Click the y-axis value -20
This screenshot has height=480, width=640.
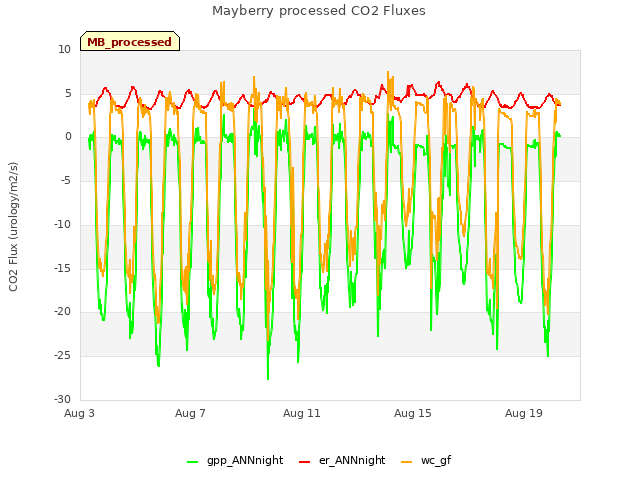click(x=63, y=312)
